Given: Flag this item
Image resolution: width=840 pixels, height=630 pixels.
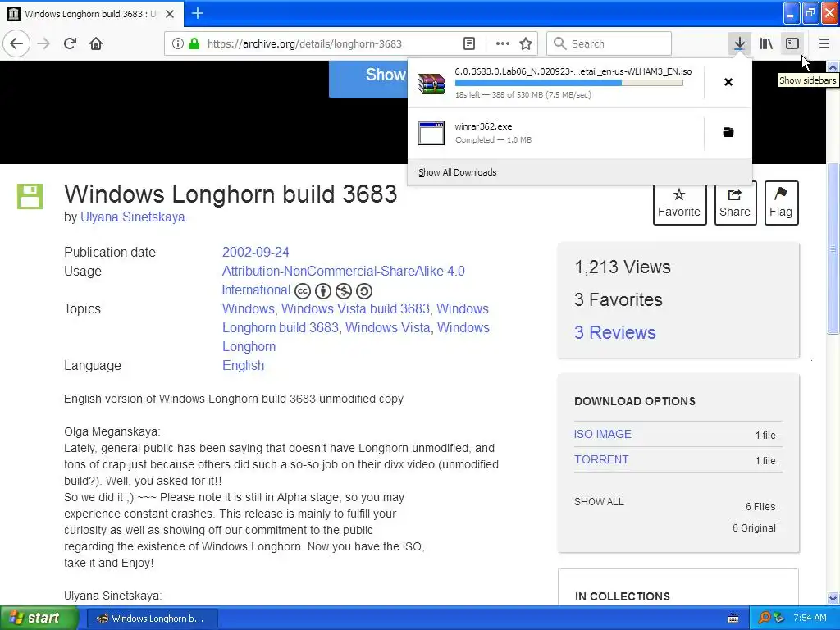Looking at the screenshot, I should [781, 203].
